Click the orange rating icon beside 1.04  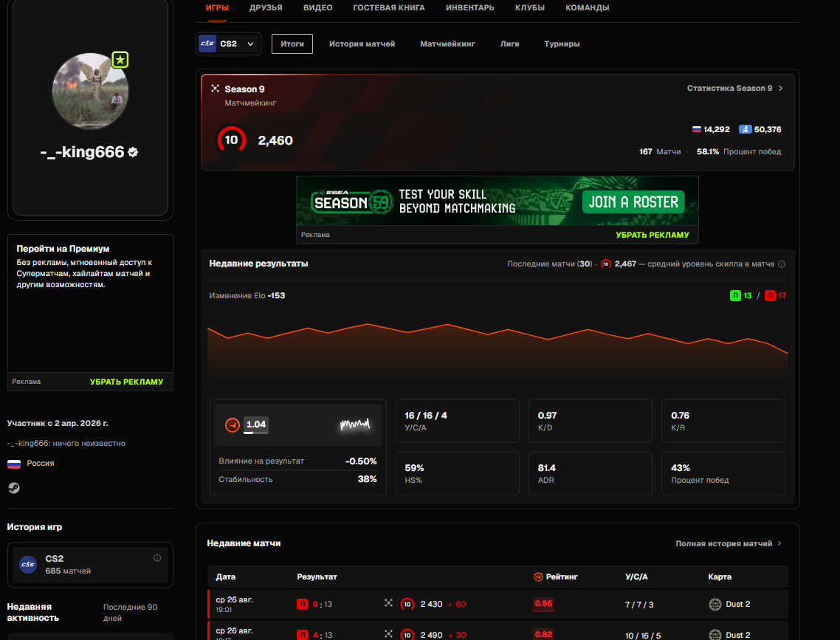(232, 424)
